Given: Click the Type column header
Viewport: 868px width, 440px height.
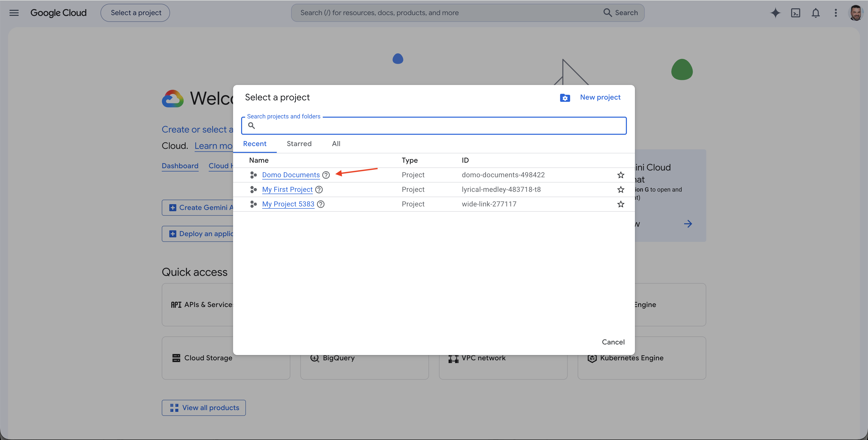Looking at the screenshot, I should [x=409, y=160].
